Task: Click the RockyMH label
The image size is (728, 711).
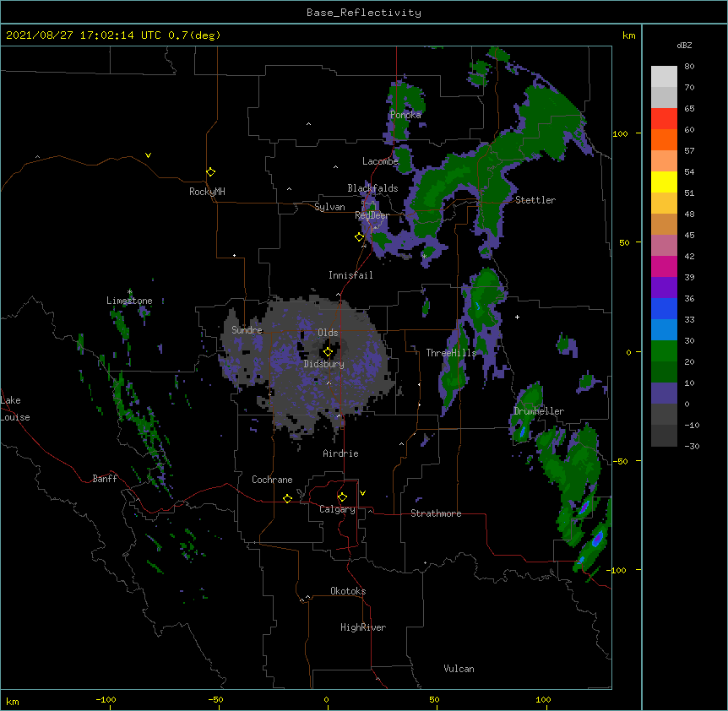Action: point(207,192)
